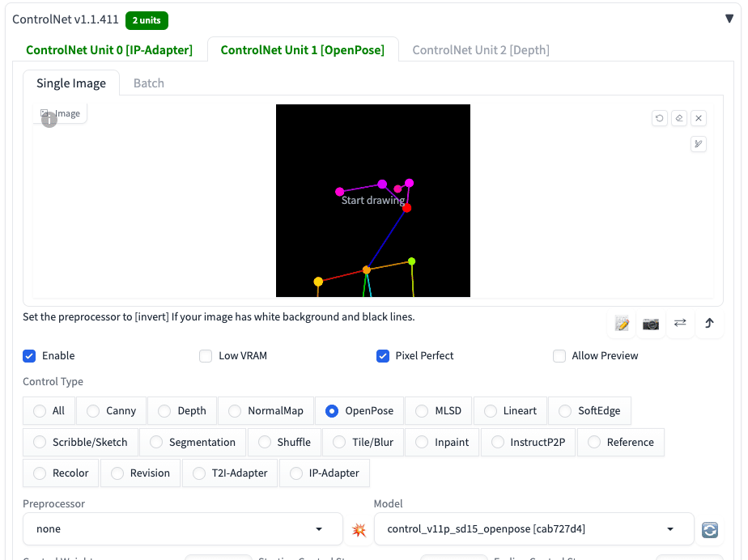This screenshot has width=748, height=560.
Task: Run preprocessor with the explosion icon
Action: pos(359,529)
